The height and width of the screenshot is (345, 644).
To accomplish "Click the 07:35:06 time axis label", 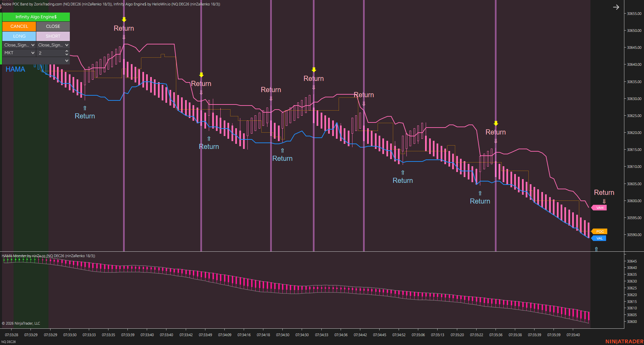I will point(418,335).
